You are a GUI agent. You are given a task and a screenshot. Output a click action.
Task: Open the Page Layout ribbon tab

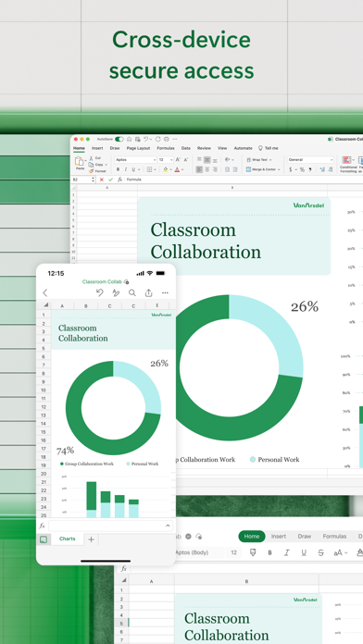[138, 148]
